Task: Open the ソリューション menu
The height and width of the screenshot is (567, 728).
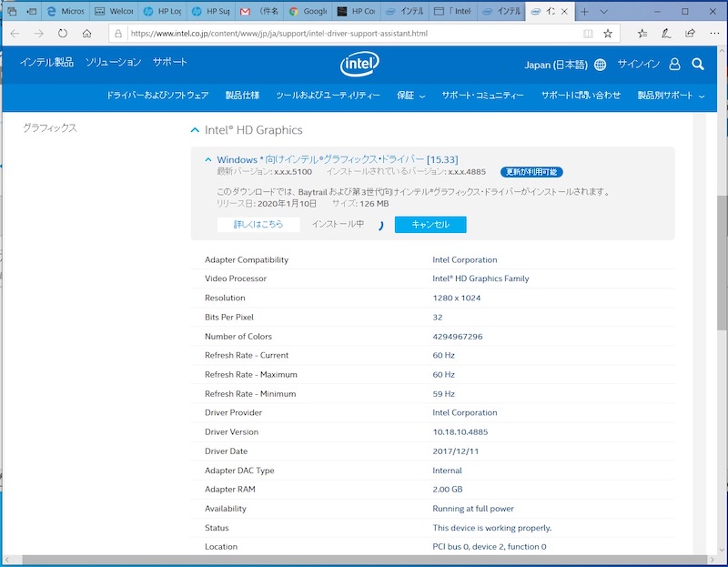Action: pos(113,62)
